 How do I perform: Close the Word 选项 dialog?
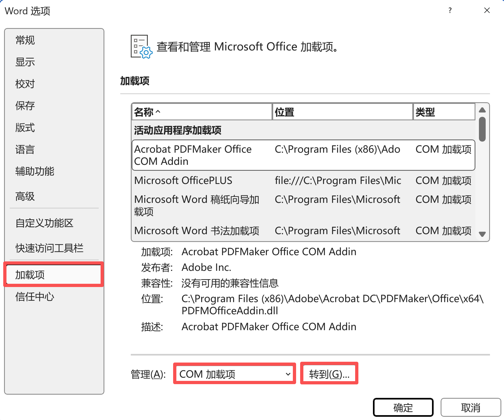[x=487, y=11]
